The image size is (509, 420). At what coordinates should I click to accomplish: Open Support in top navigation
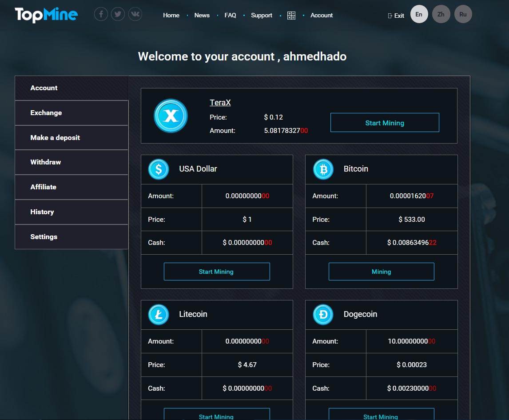click(x=261, y=15)
